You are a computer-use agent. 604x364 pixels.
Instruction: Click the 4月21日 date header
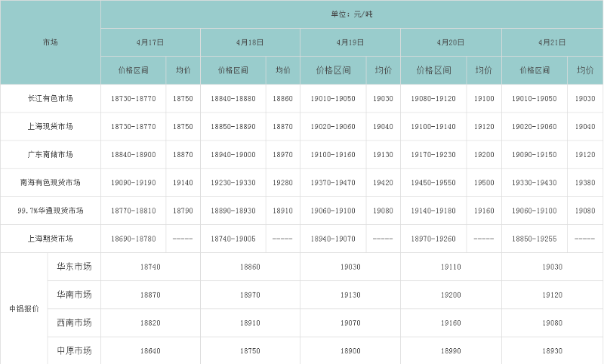point(552,43)
